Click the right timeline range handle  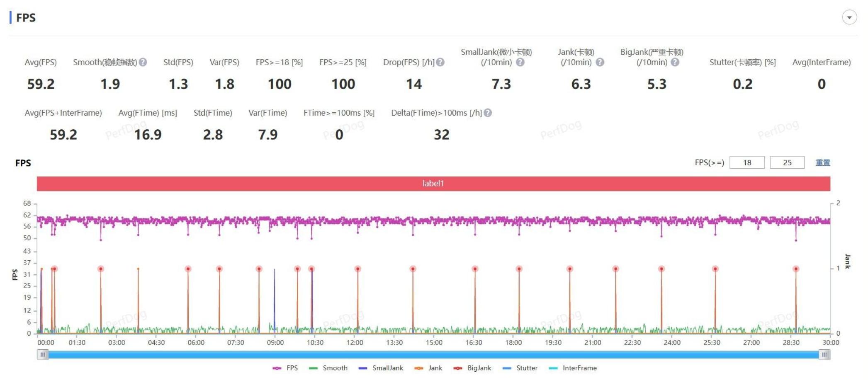pyautogui.click(x=824, y=355)
